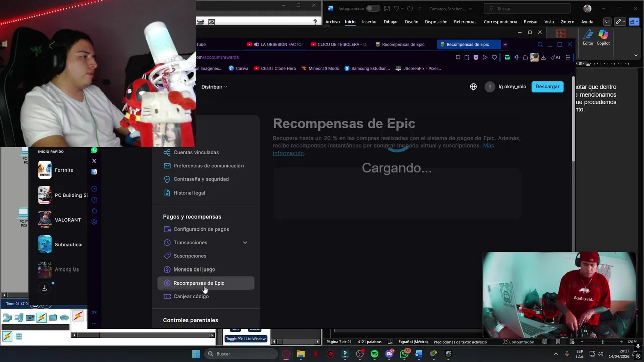The width and height of the screenshot is (644, 362).
Task: Click the Descargar button on Epic page
Action: pyautogui.click(x=547, y=87)
